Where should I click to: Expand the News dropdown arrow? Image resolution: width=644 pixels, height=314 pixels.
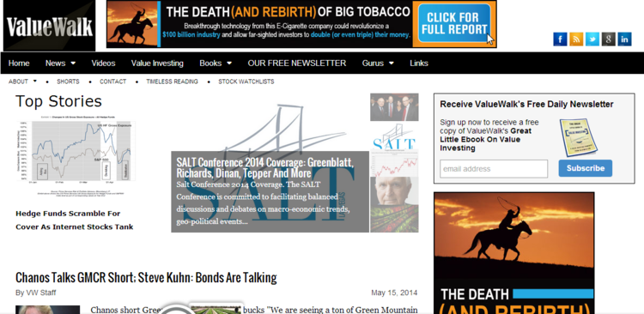click(73, 63)
